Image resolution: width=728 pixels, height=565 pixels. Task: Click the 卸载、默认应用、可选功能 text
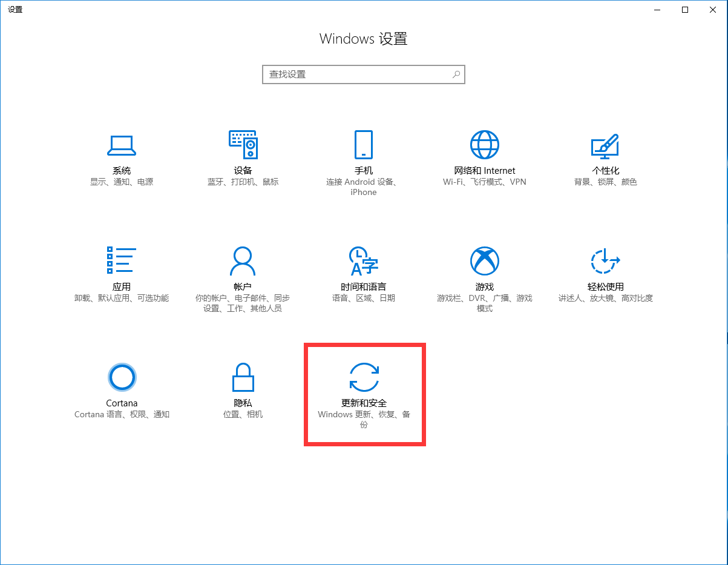122,298
